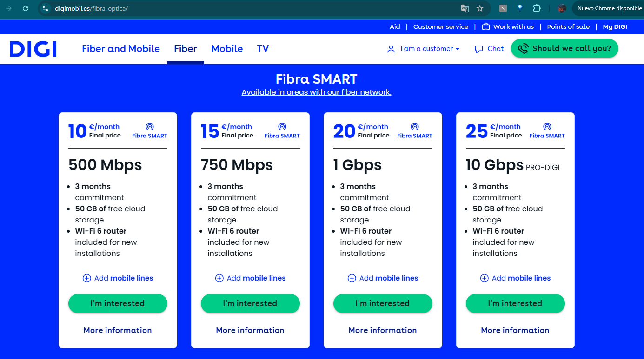Viewport: 644px width, 359px height.
Task: Click the 1 Gbps speed text
Action: (358, 165)
